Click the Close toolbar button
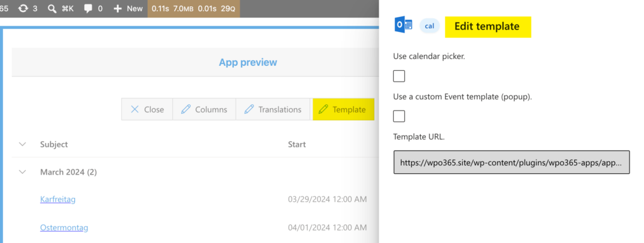The image size is (644, 243). coord(147,109)
